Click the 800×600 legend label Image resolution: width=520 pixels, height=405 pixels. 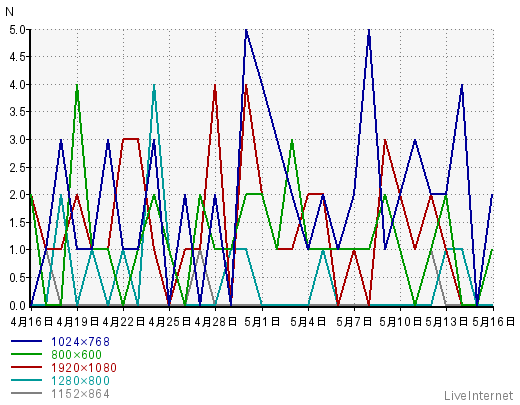(x=76, y=355)
